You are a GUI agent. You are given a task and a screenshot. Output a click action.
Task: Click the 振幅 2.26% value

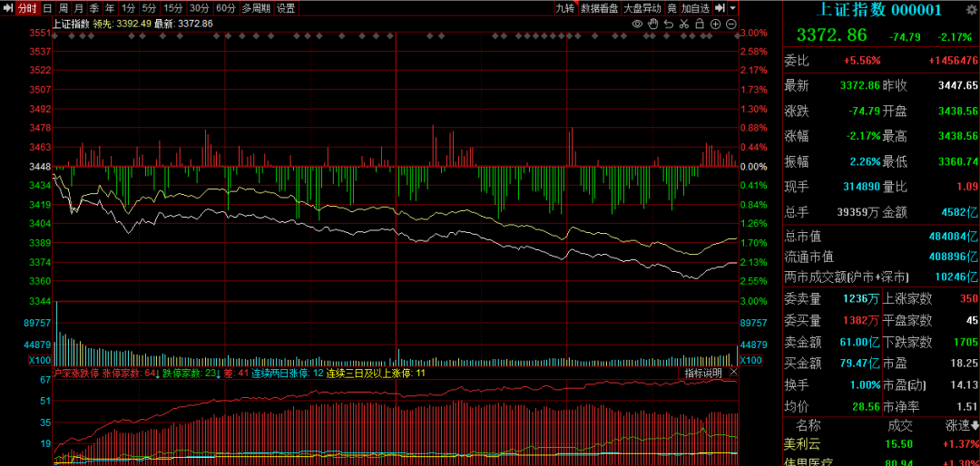click(865, 161)
